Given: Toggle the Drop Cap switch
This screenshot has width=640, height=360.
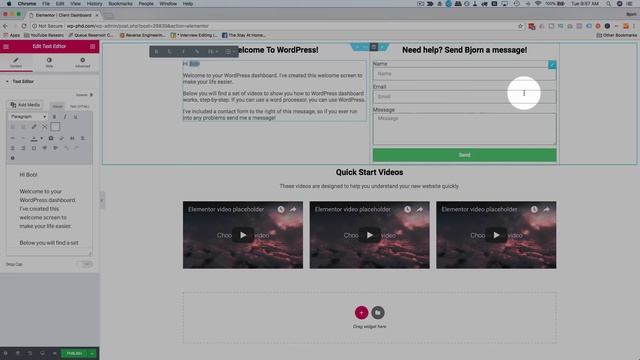Looking at the screenshot, I should (x=85, y=264).
